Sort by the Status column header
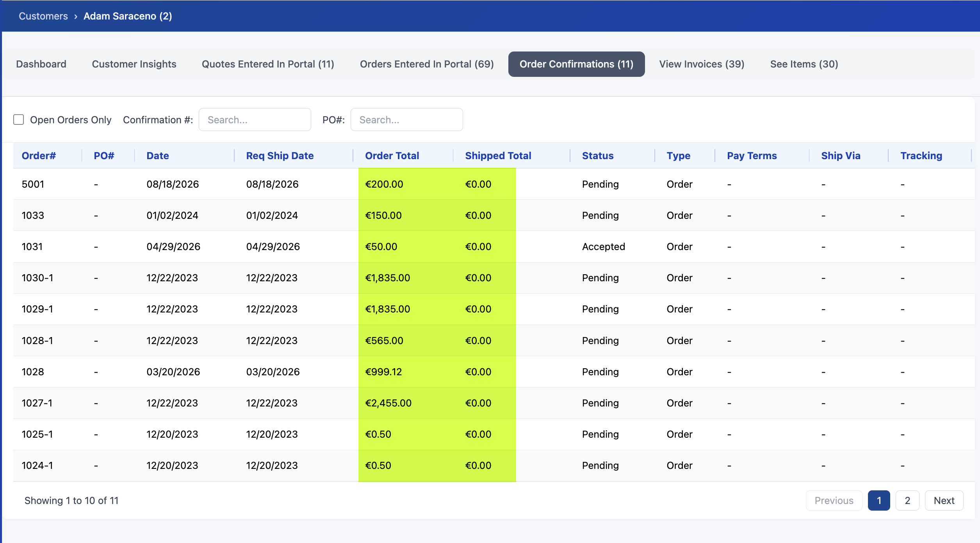Image resolution: width=980 pixels, height=543 pixels. (x=598, y=156)
